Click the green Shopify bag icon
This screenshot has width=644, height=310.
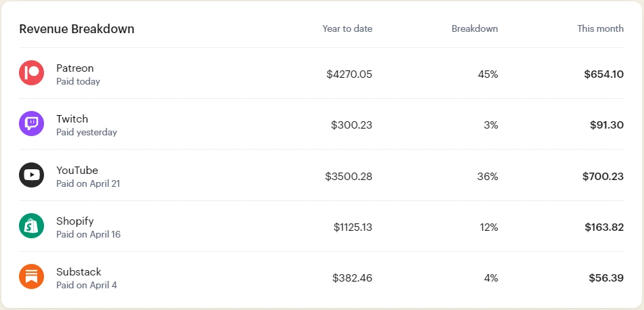coord(31,226)
